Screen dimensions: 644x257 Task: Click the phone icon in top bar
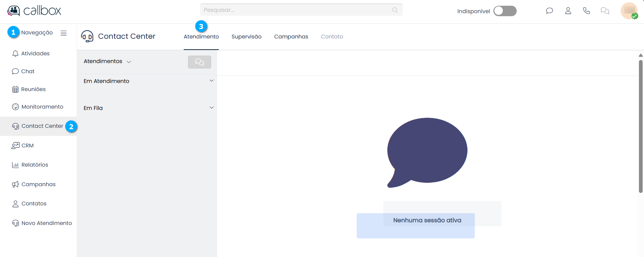pyautogui.click(x=587, y=11)
